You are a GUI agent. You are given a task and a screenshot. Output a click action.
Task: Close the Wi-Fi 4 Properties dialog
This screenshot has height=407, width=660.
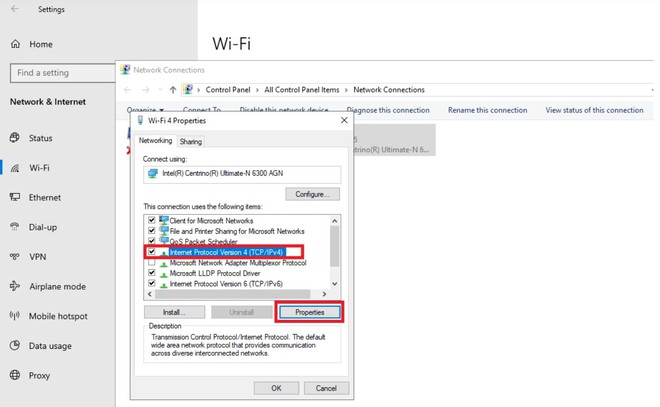344,120
